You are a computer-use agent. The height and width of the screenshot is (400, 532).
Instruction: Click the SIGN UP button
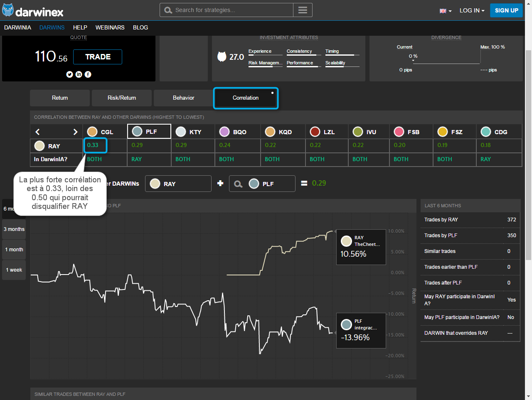click(x=506, y=10)
